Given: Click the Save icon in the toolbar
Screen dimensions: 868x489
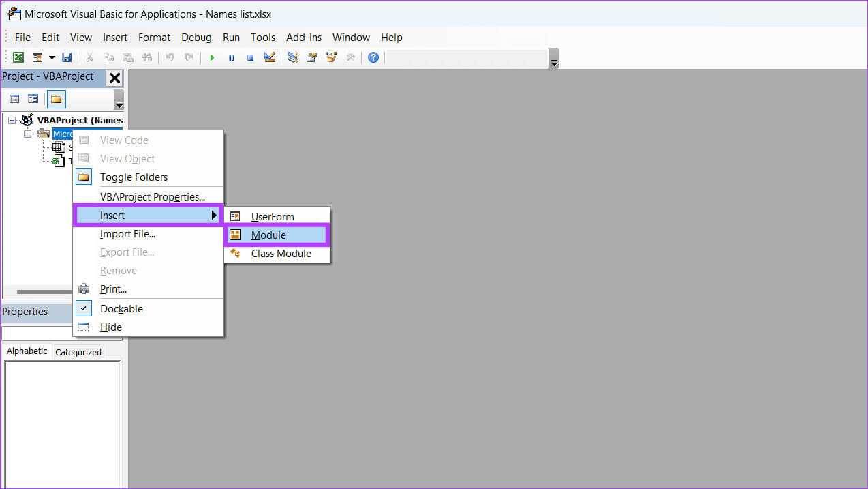Looking at the screenshot, I should (x=67, y=57).
